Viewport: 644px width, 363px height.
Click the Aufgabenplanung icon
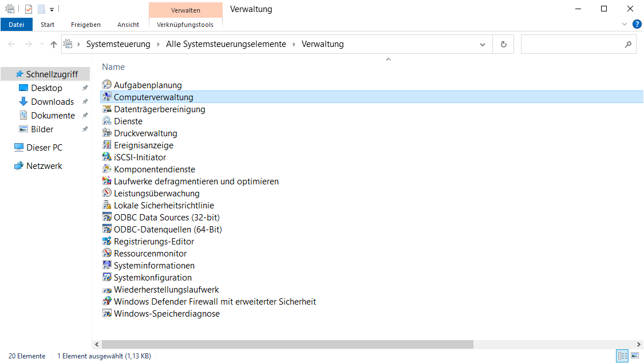(106, 85)
